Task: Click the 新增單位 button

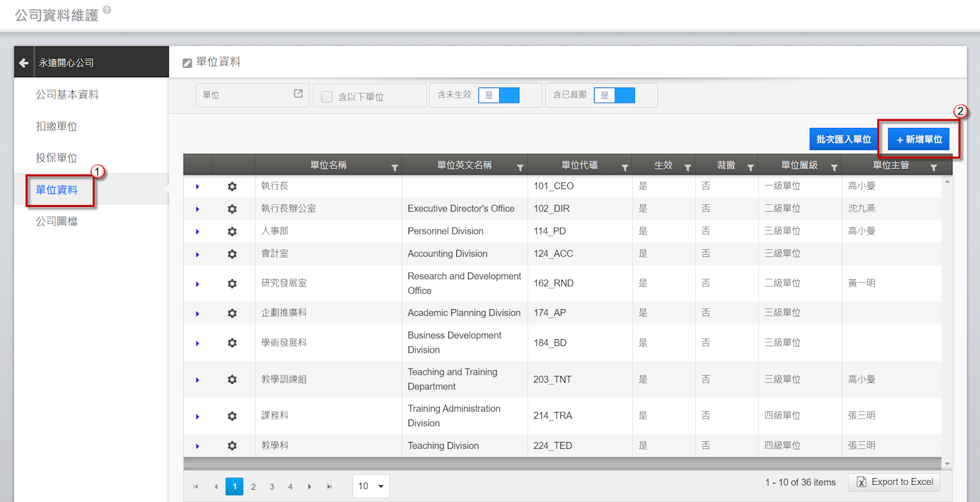Action: point(919,140)
